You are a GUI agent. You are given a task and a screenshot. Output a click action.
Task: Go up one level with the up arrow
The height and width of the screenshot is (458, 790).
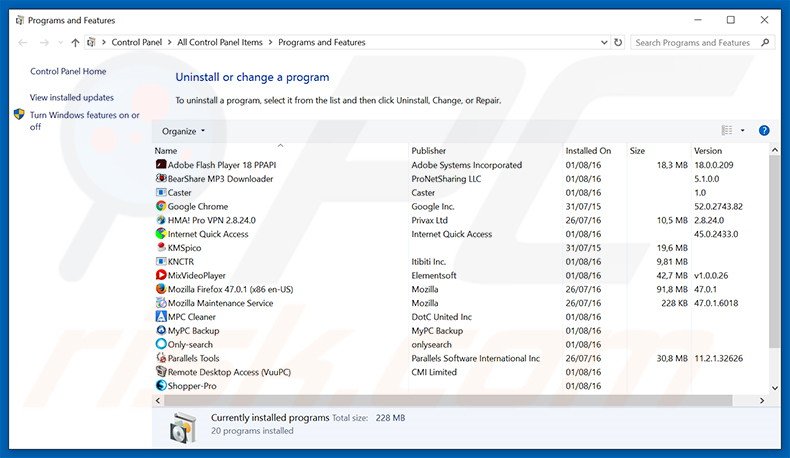point(75,43)
